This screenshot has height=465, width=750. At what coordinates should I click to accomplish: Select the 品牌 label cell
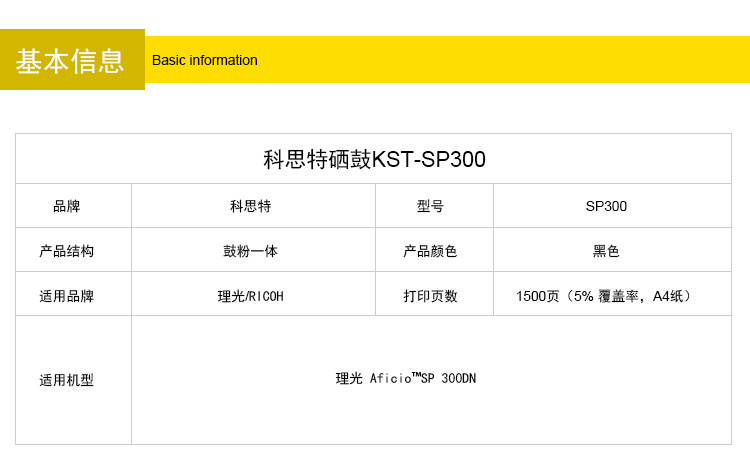click(x=66, y=206)
